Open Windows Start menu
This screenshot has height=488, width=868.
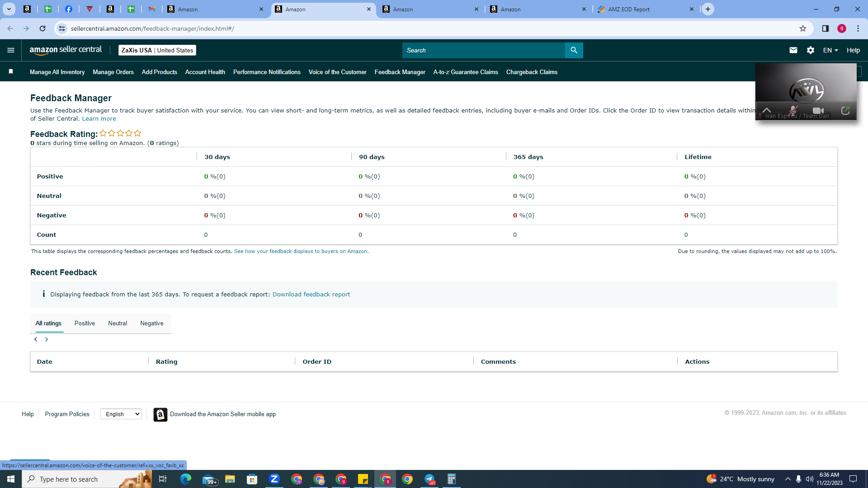[11, 479]
